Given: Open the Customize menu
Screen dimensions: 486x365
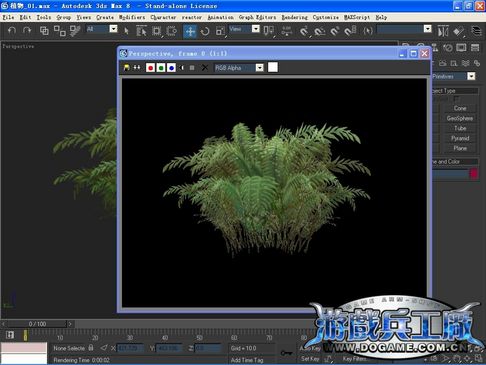Looking at the screenshot, I should click(326, 17).
